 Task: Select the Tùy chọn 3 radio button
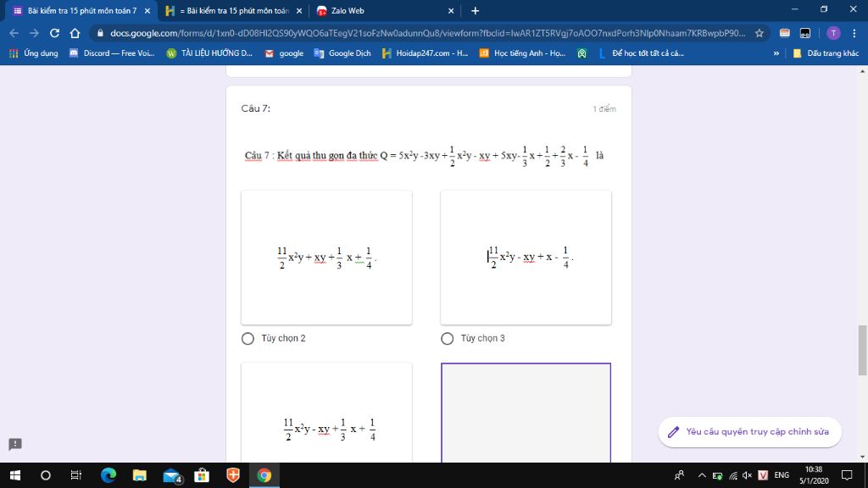pos(447,338)
